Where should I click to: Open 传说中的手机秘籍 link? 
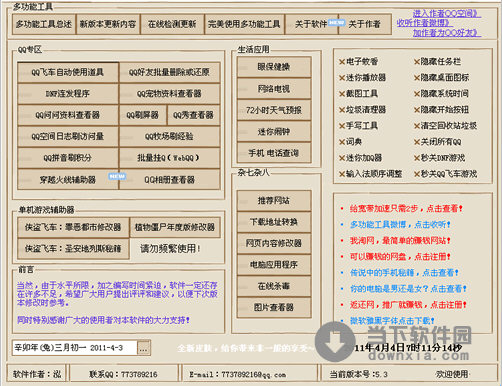(x=404, y=273)
